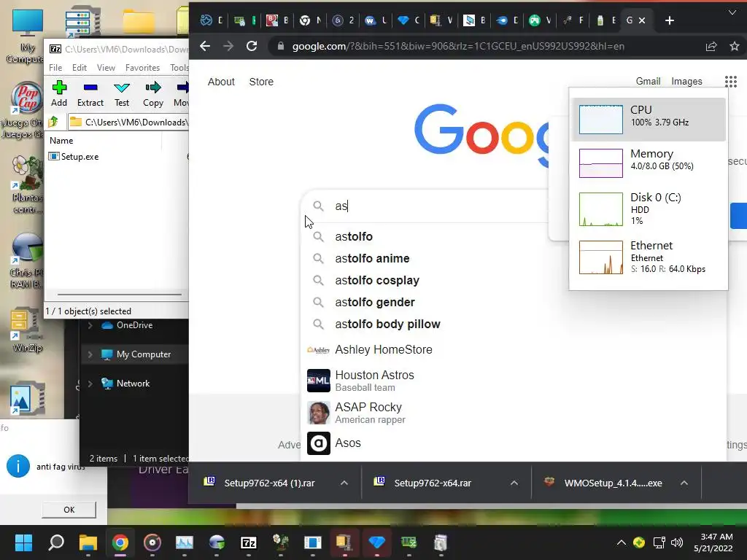Open the Windows Start menu

pos(23,542)
